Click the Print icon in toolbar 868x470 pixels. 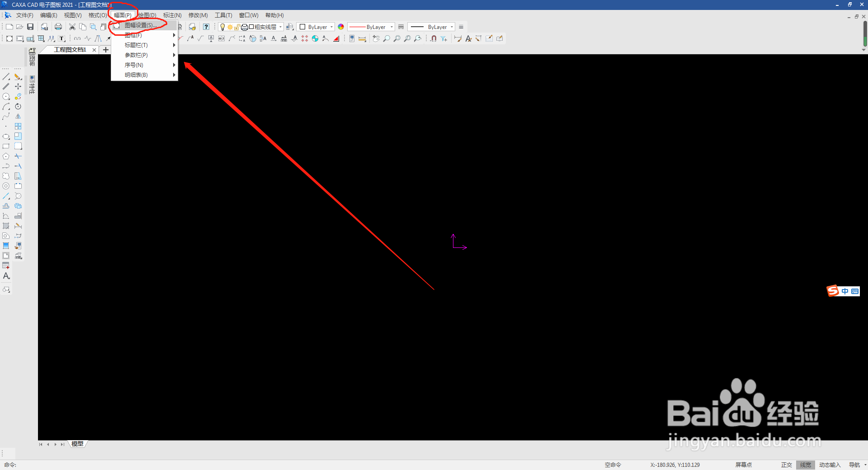click(58, 27)
